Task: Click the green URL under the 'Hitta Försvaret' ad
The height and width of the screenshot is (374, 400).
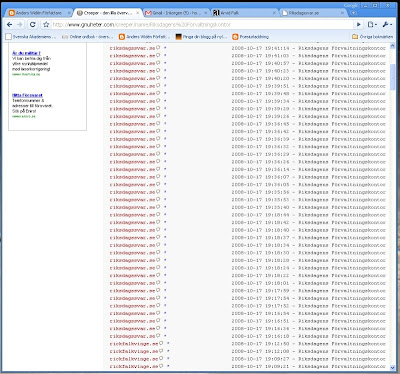Action: pyautogui.click(x=24, y=117)
